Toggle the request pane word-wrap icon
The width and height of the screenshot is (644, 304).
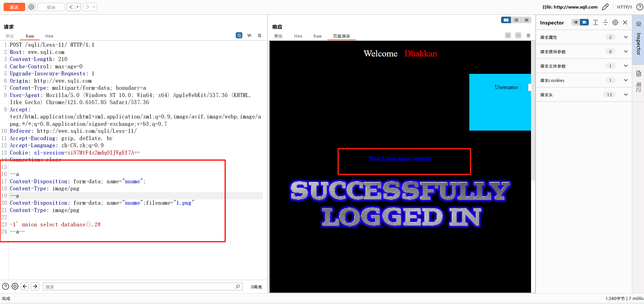(x=239, y=36)
